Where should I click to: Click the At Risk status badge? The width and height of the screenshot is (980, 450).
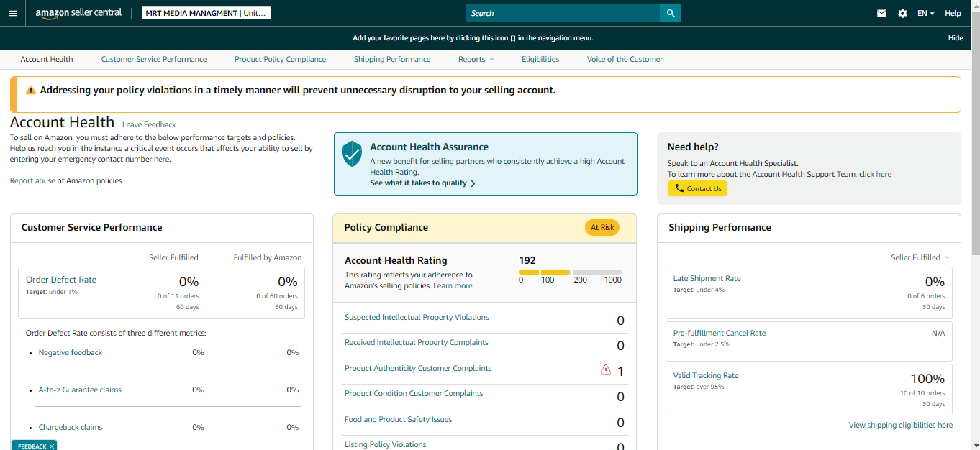point(602,227)
